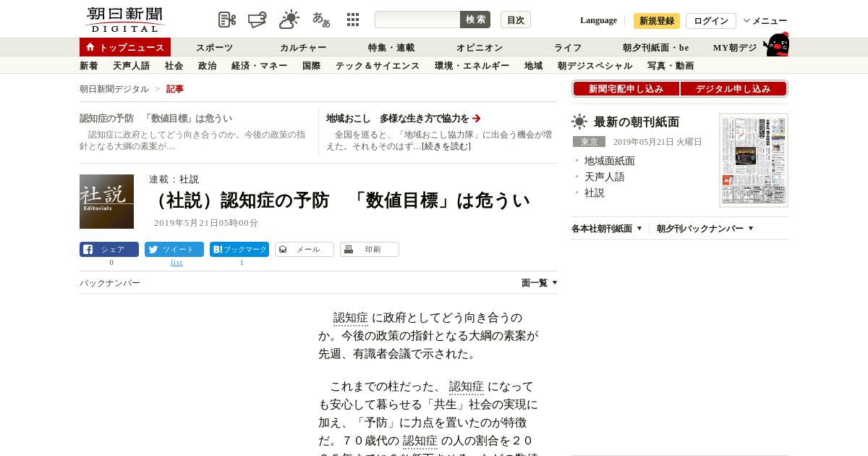Open the Language link

598,20
